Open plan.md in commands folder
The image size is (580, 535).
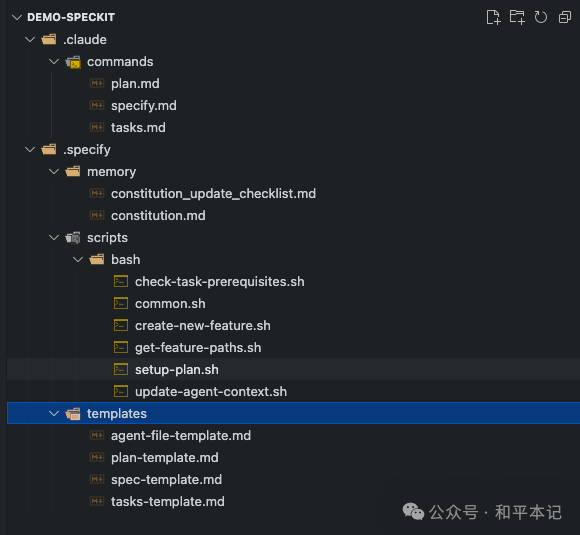click(x=135, y=84)
